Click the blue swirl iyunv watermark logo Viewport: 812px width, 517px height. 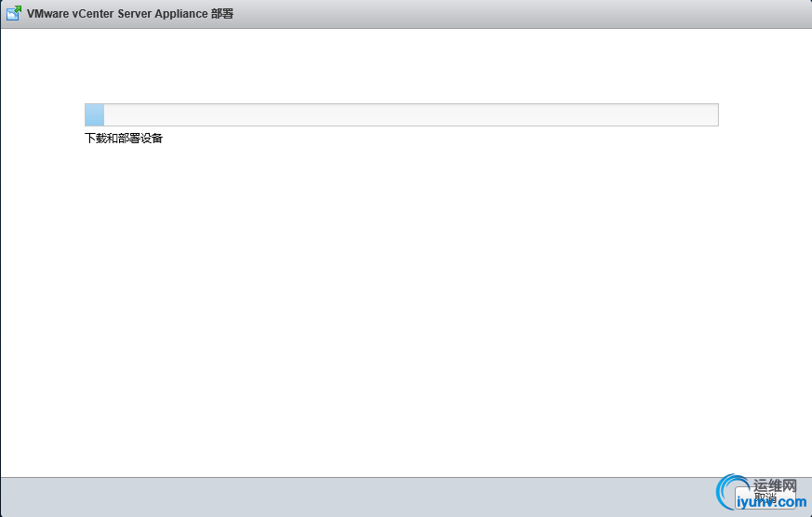[x=732, y=492]
